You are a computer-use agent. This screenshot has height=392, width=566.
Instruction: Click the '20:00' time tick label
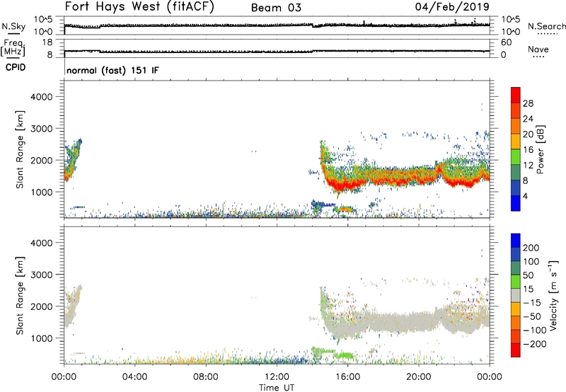(419, 377)
